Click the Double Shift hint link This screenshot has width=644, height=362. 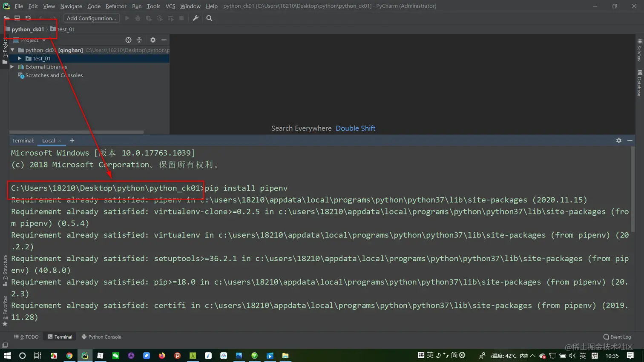[355, 128]
